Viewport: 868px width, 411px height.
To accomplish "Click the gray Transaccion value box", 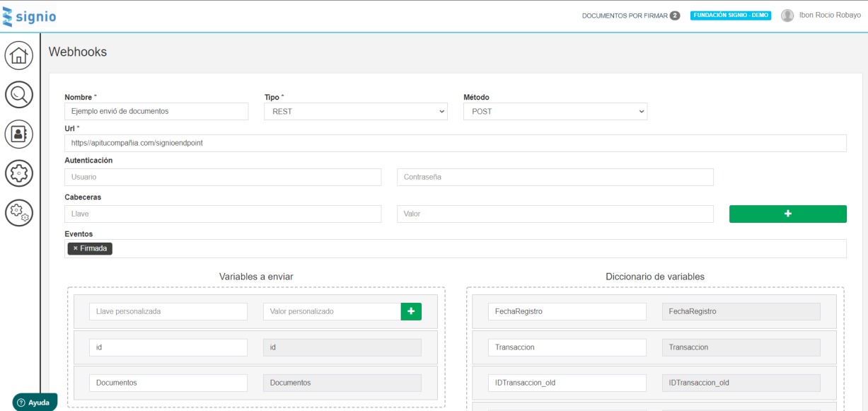I will point(741,347).
